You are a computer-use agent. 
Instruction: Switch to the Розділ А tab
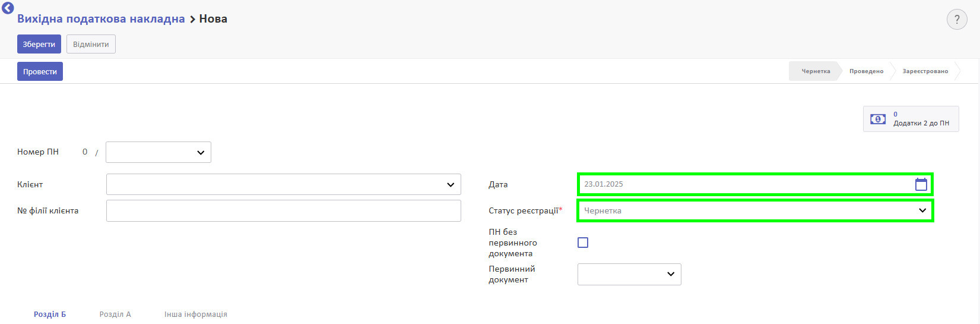point(115,314)
